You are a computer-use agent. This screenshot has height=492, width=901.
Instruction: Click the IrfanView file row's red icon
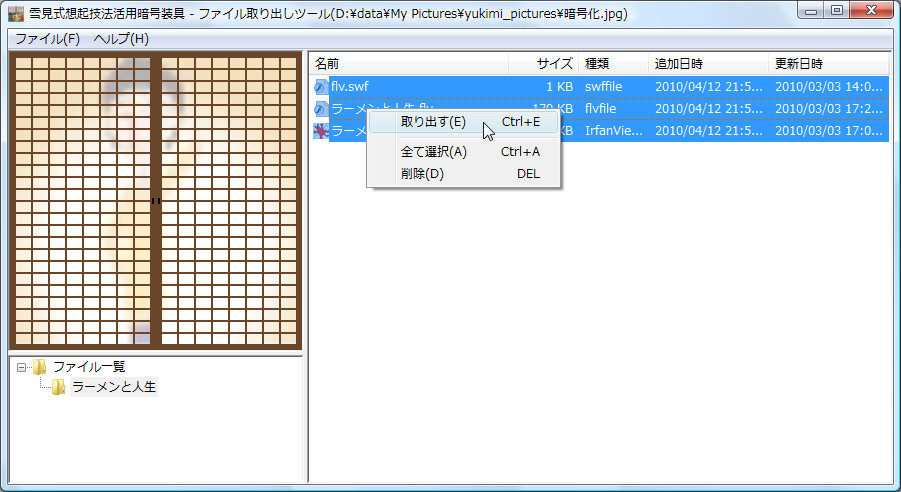(321, 131)
